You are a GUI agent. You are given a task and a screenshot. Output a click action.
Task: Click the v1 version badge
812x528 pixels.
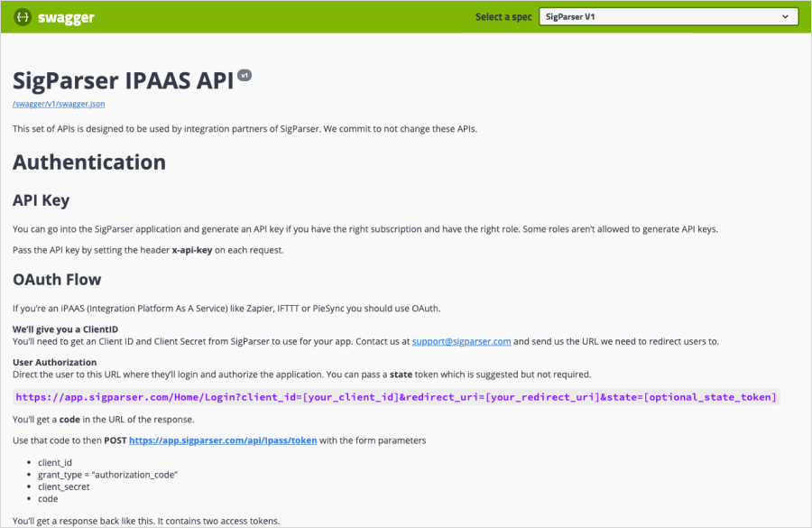pos(245,76)
